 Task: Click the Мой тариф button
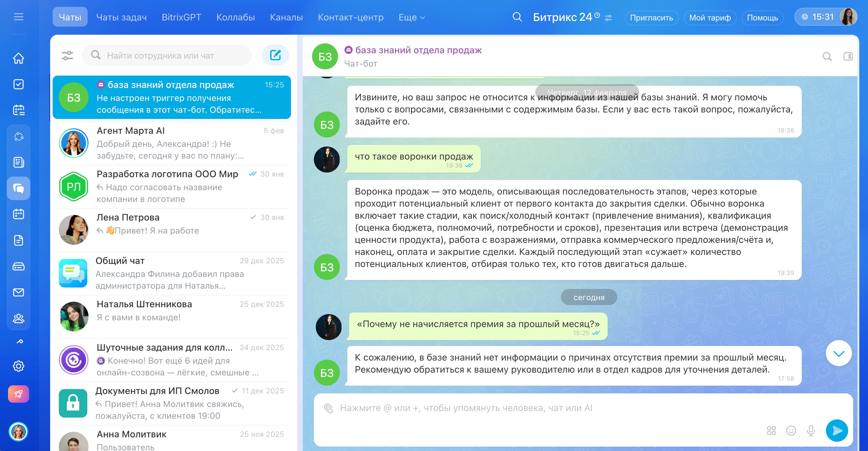710,18
